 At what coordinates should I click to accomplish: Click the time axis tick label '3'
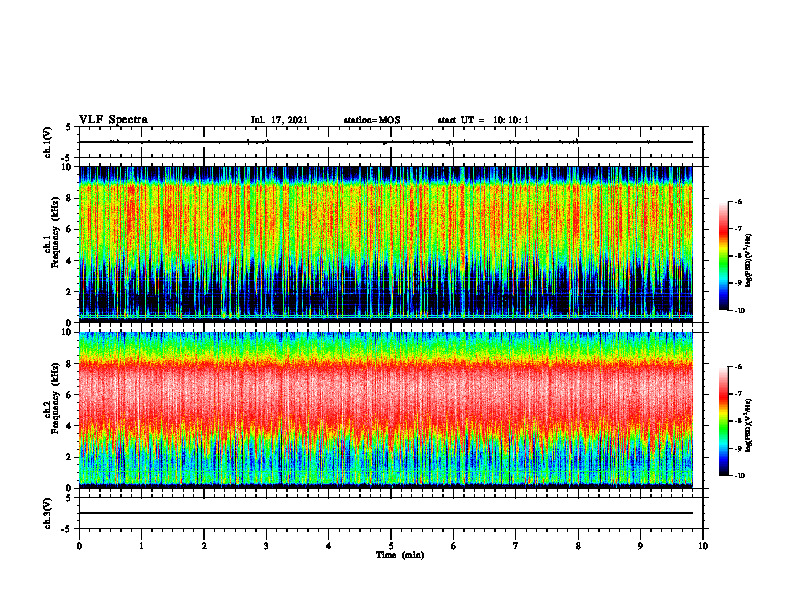coord(266,546)
